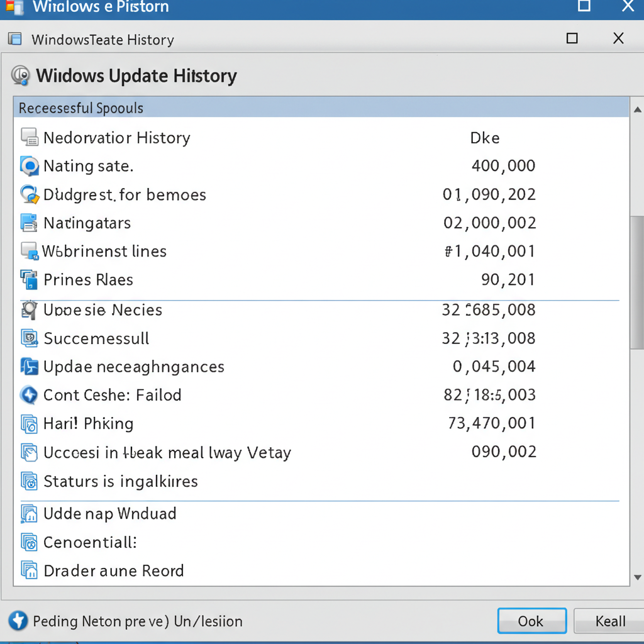
Task: Select the Upoe sie Necies entry
Action: 103,310
